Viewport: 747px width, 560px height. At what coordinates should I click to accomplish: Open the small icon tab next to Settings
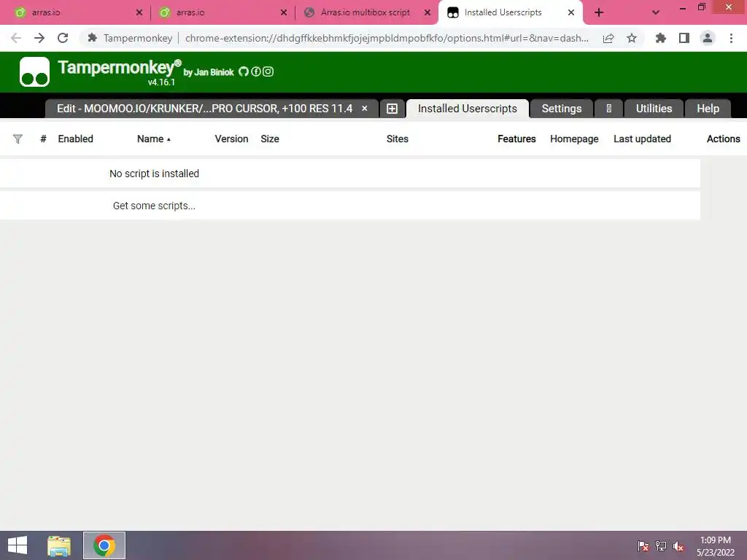pyautogui.click(x=609, y=109)
